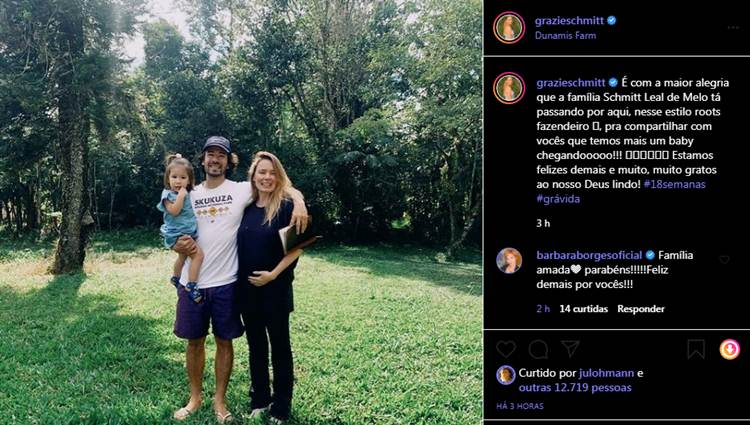Open comments via the speech bubble icon
Viewport: 750px width, 425px height.
[x=539, y=349]
